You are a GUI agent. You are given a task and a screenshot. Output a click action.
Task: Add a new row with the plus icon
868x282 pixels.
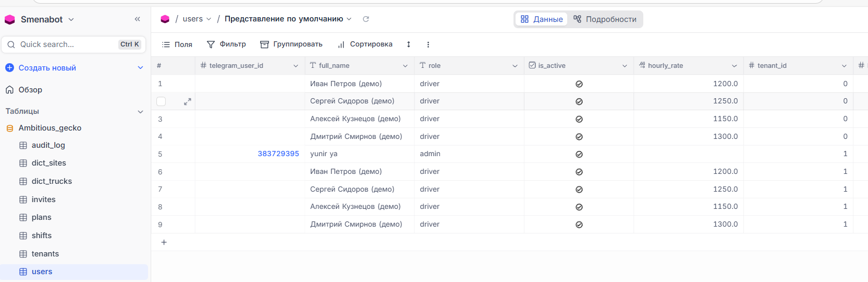coord(164,242)
